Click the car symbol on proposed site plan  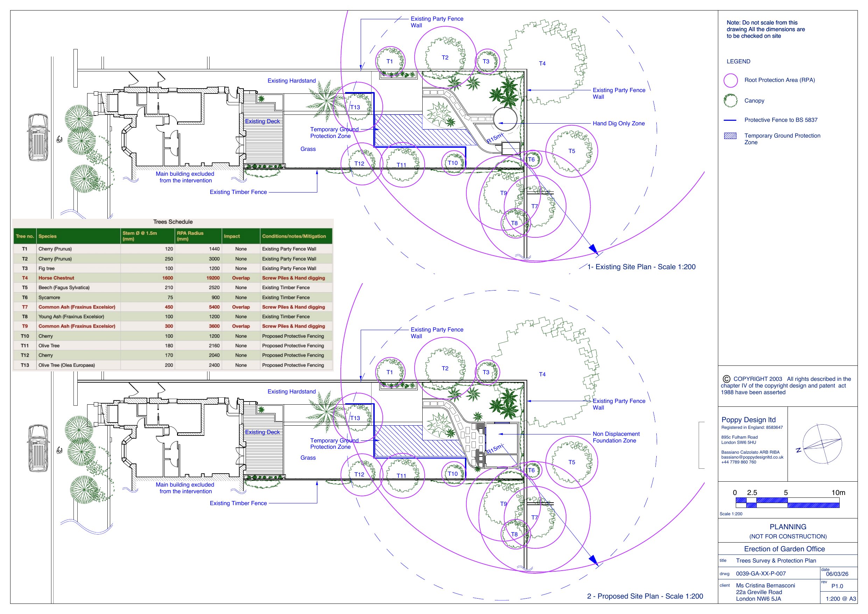[x=38, y=448]
